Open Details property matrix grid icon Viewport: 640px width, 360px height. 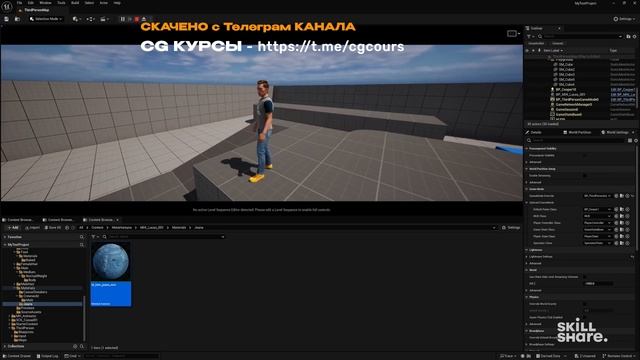coord(630,140)
